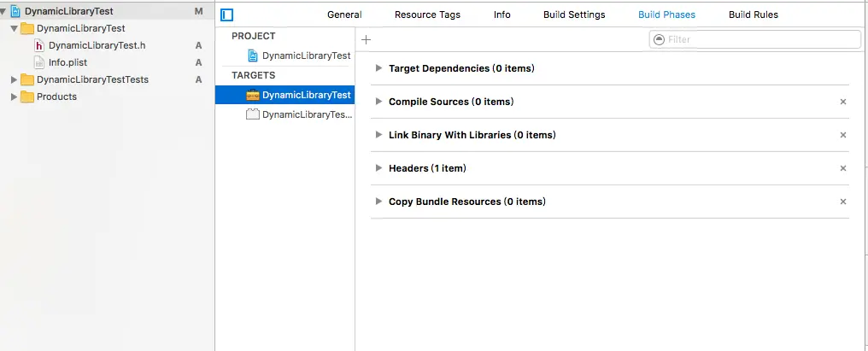Expand Compile Sources disclosure triangle
The width and height of the screenshot is (868, 351).
coord(378,102)
